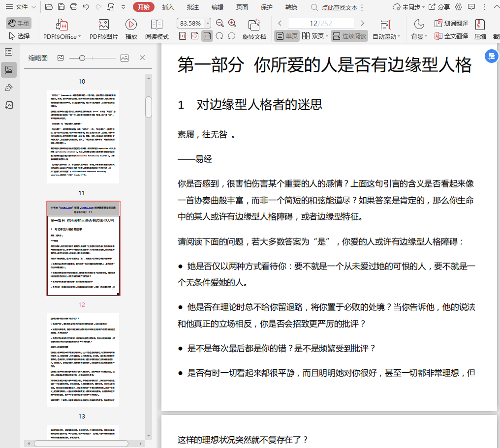Click the zoom in magnifier icon
The image size is (500, 448).
232,23
